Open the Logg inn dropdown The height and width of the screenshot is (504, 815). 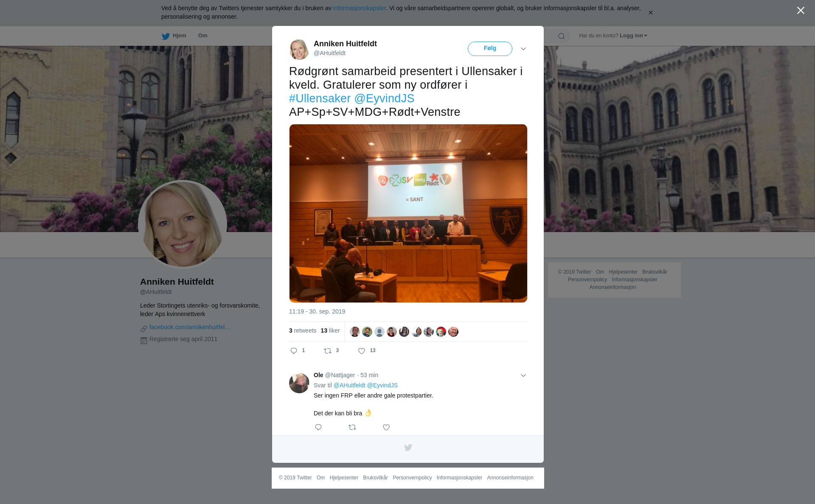coord(633,36)
